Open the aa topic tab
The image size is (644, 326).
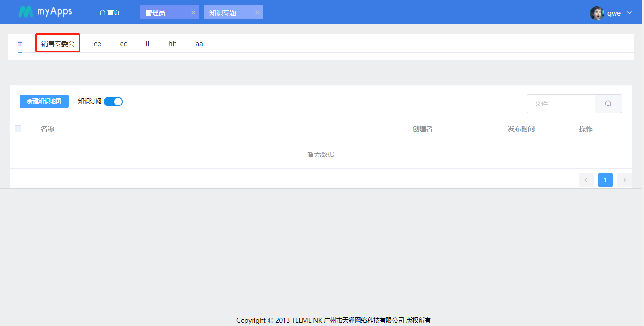199,44
